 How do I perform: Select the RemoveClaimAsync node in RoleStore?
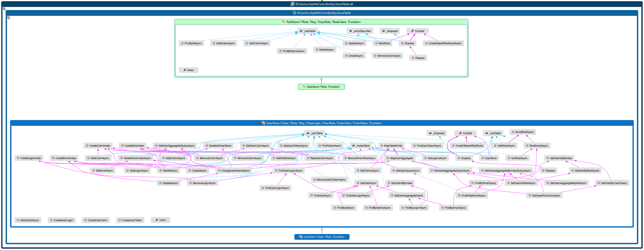[x=387, y=56]
